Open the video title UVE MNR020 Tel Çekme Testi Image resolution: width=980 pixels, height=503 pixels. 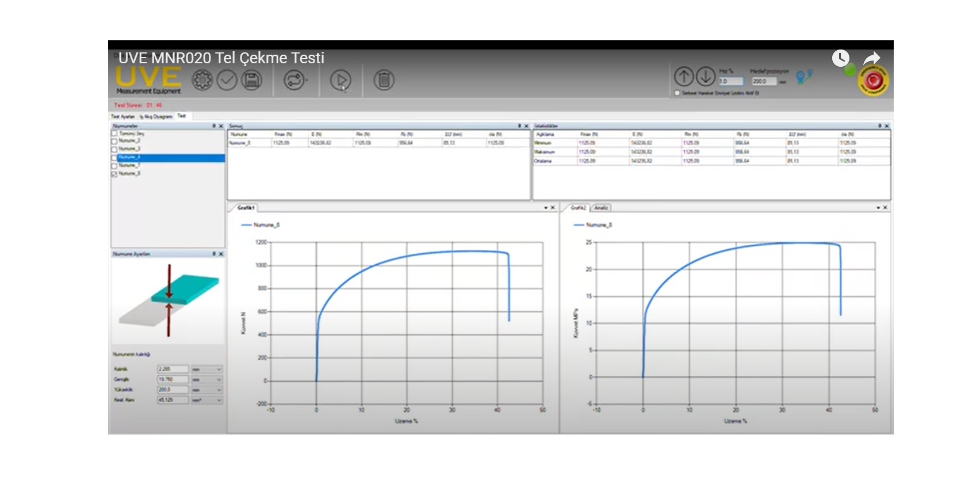(x=221, y=58)
